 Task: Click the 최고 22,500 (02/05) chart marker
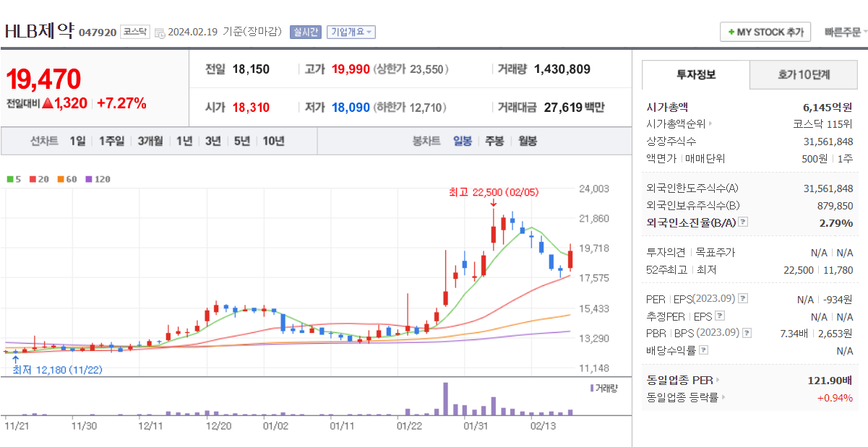(x=494, y=192)
